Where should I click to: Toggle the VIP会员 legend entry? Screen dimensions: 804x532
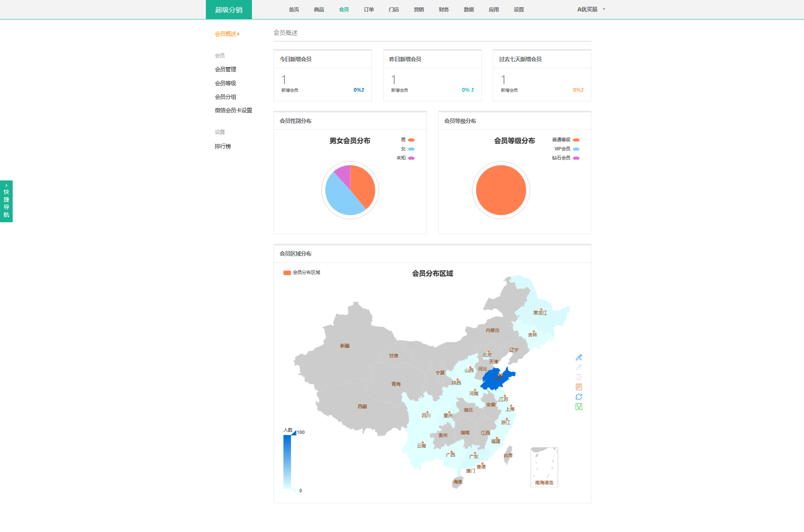pyautogui.click(x=566, y=149)
